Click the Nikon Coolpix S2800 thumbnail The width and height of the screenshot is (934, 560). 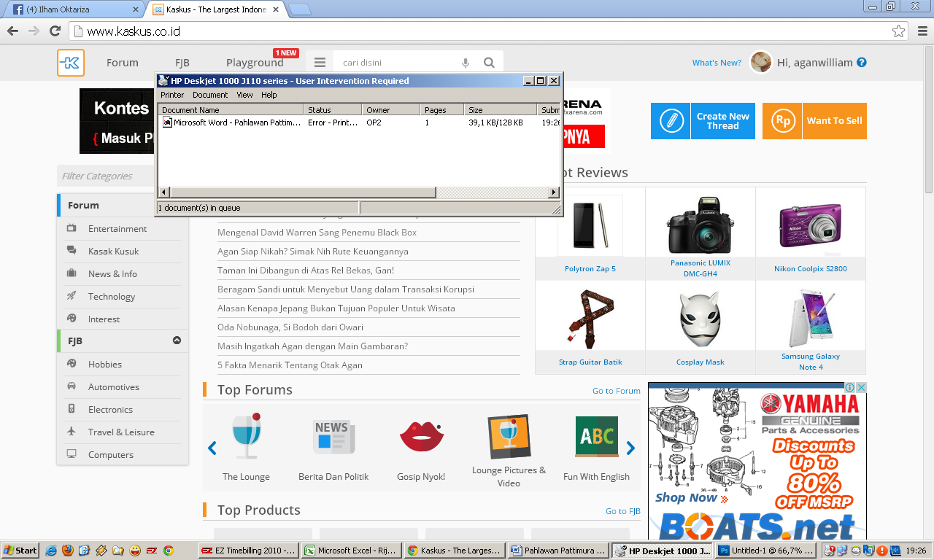coord(811,225)
